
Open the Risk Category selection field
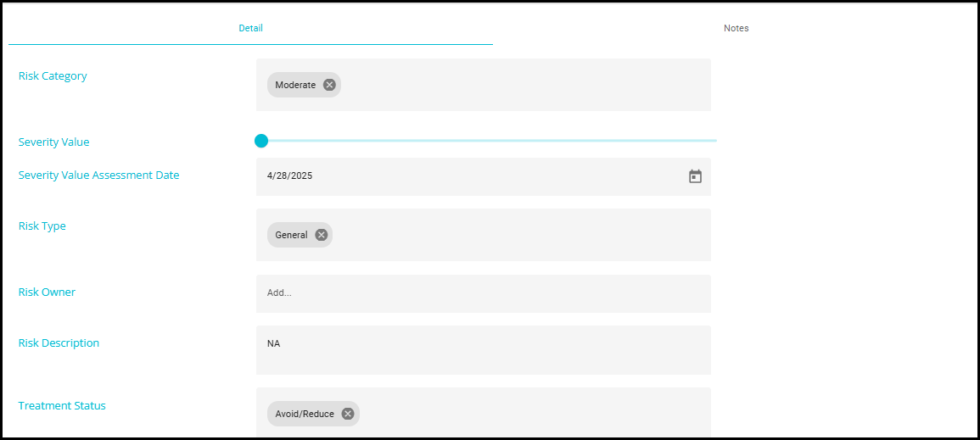tap(526, 85)
